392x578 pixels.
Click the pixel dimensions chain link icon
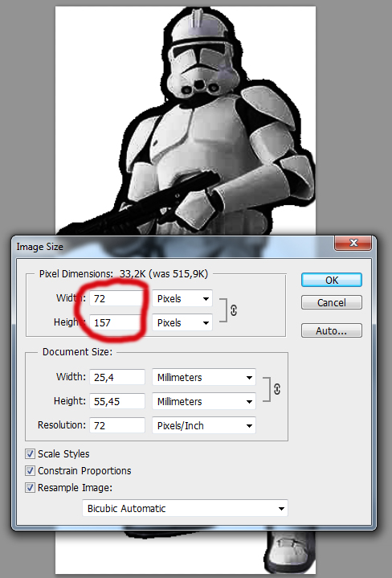[234, 311]
